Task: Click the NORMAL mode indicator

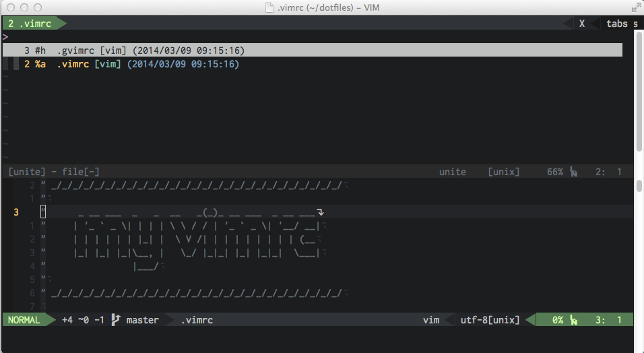Action: 24,320
